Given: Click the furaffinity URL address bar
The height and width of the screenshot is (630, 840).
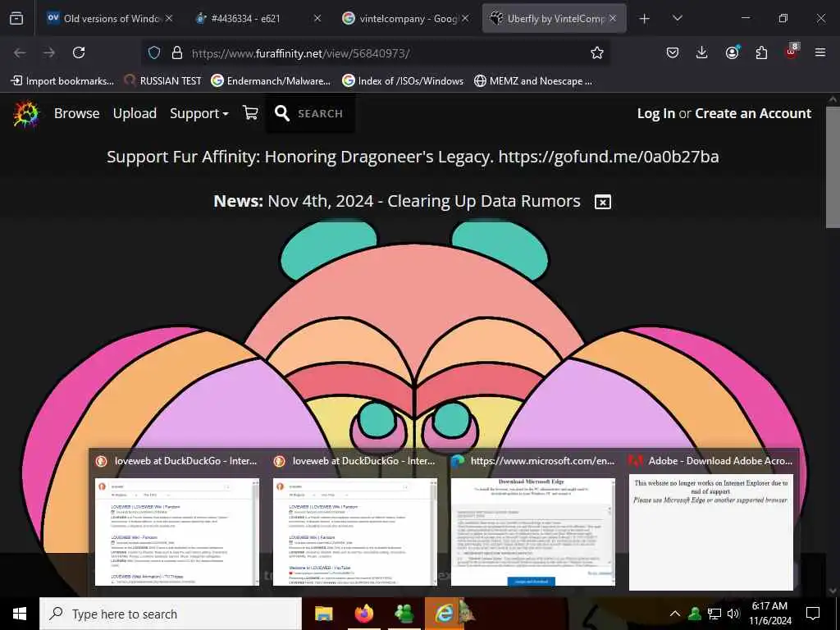Looking at the screenshot, I should (x=375, y=53).
